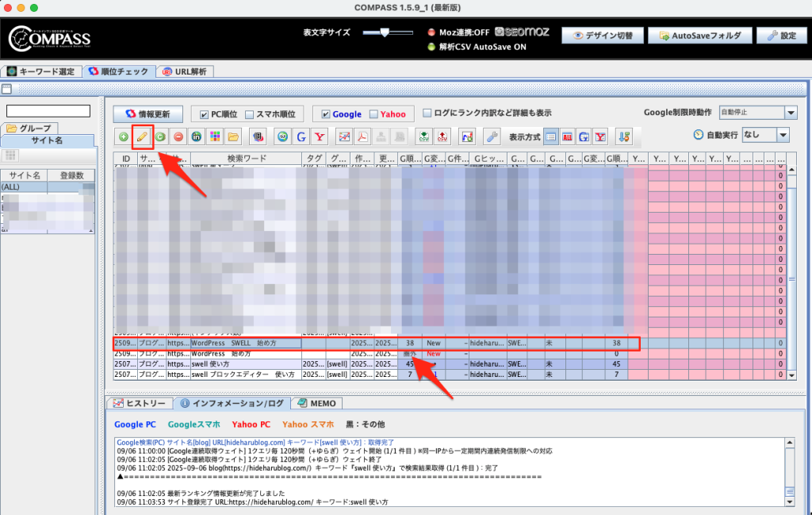Image resolution: width=812 pixels, height=515 pixels.
Task: Enable the スマホ順位 checkbox
Action: (250, 114)
